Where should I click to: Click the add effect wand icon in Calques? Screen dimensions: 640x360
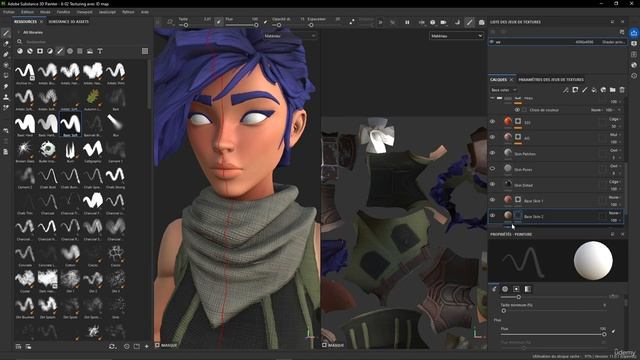click(x=566, y=90)
